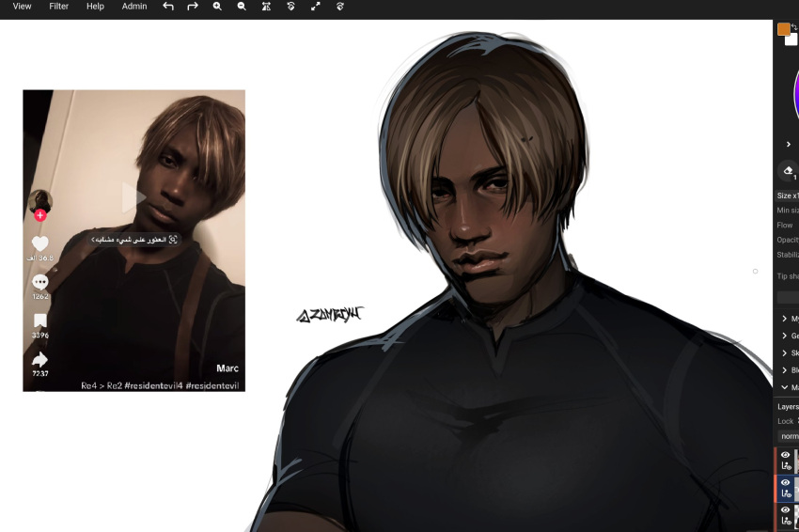799x532 pixels.
Task: Expand the 'Bl' brush group
Action: [x=785, y=370]
